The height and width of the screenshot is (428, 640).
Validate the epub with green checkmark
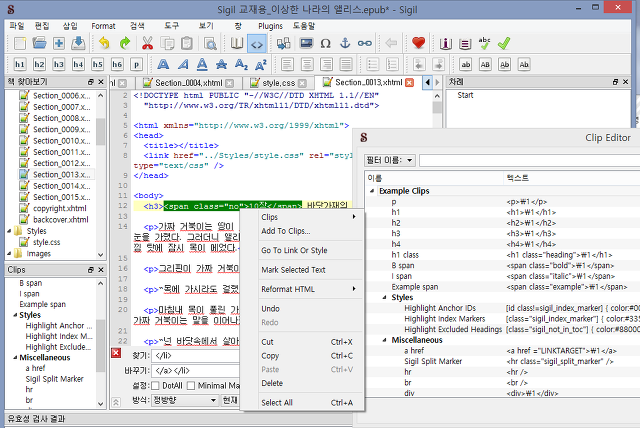504,43
